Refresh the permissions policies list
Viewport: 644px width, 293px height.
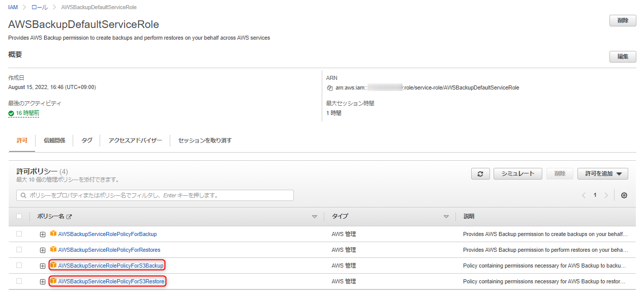480,173
